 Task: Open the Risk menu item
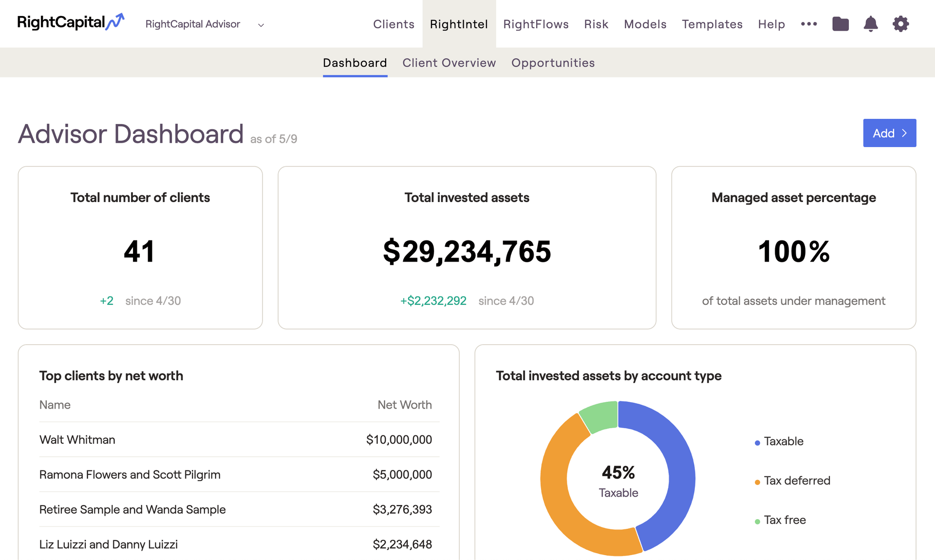coord(596,24)
